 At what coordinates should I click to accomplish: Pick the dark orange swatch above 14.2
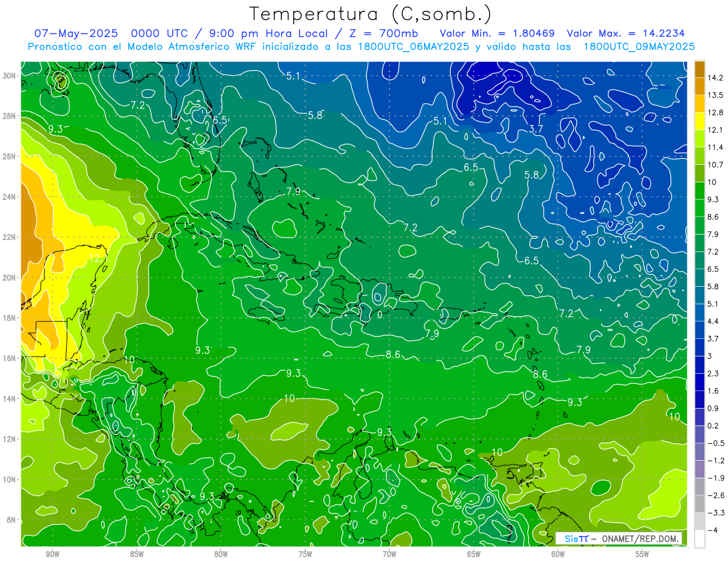pos(699,69)
